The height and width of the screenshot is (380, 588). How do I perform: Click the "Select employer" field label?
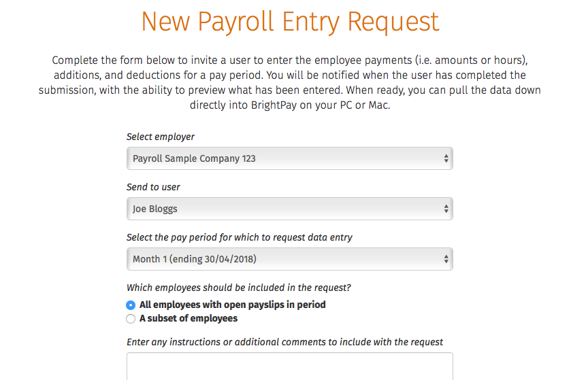pos(161,137)
